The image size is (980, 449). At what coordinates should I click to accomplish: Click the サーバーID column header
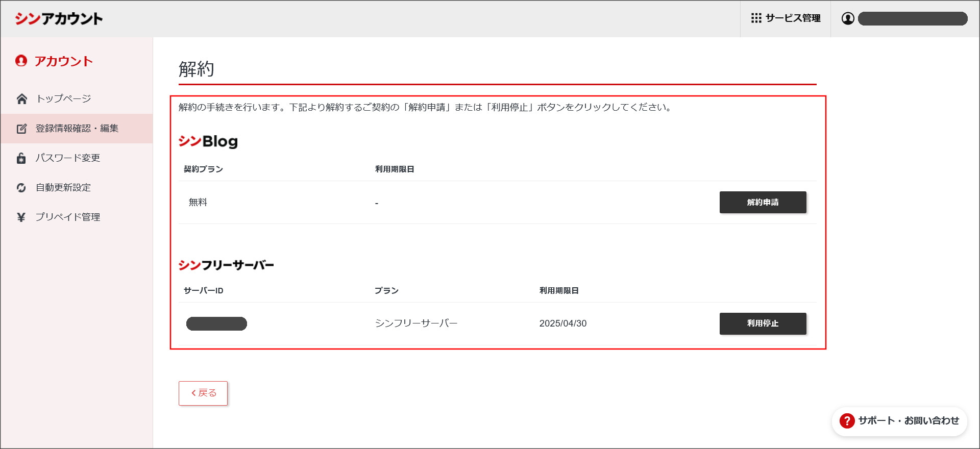pyautogui.click(x=203, y=291)
